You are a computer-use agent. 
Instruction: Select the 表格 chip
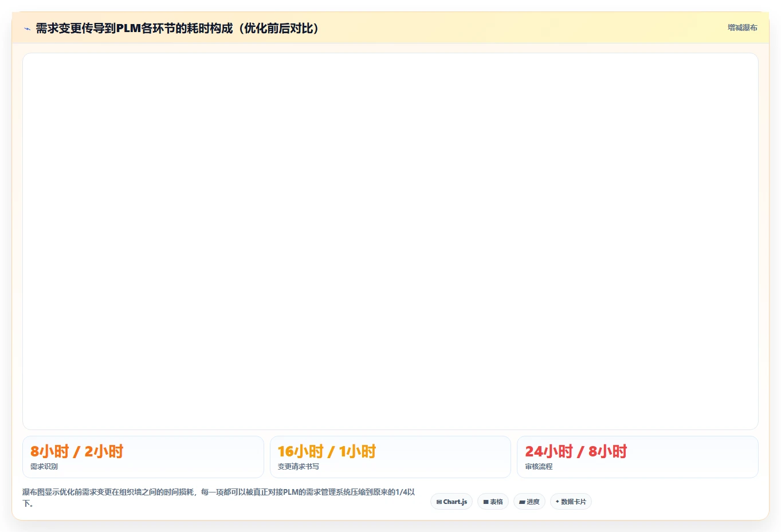point(493,502)
